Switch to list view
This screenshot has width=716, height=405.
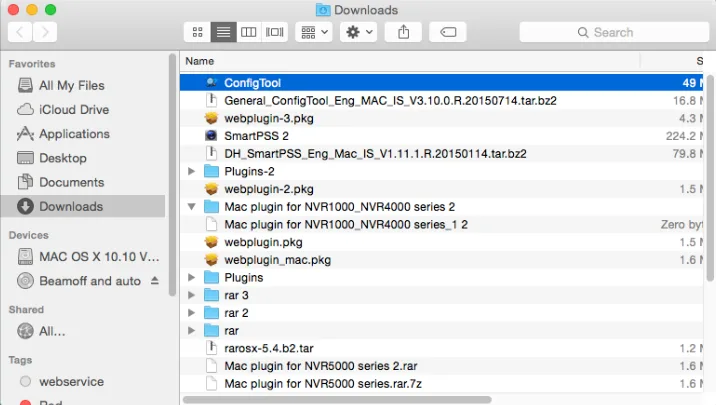pos(223,32)
